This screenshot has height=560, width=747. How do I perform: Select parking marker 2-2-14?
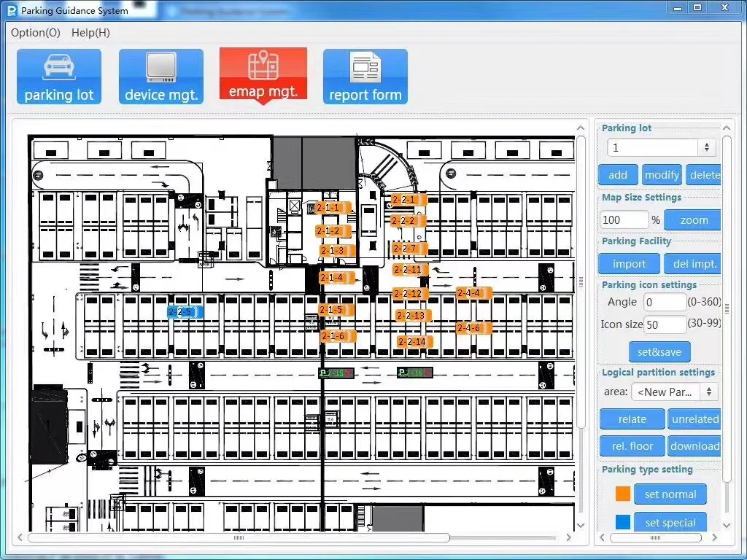[414, 341]
